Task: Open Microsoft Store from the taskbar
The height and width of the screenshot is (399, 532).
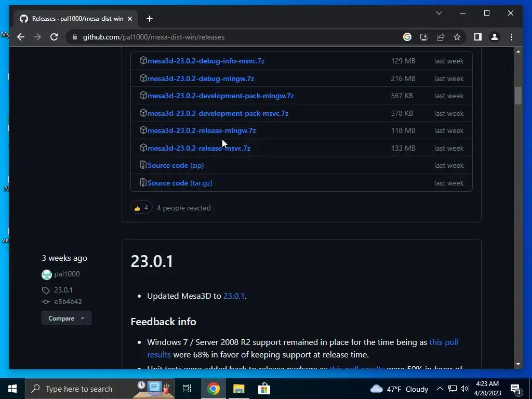Action: pyautogui.click(x=264, y=389)
